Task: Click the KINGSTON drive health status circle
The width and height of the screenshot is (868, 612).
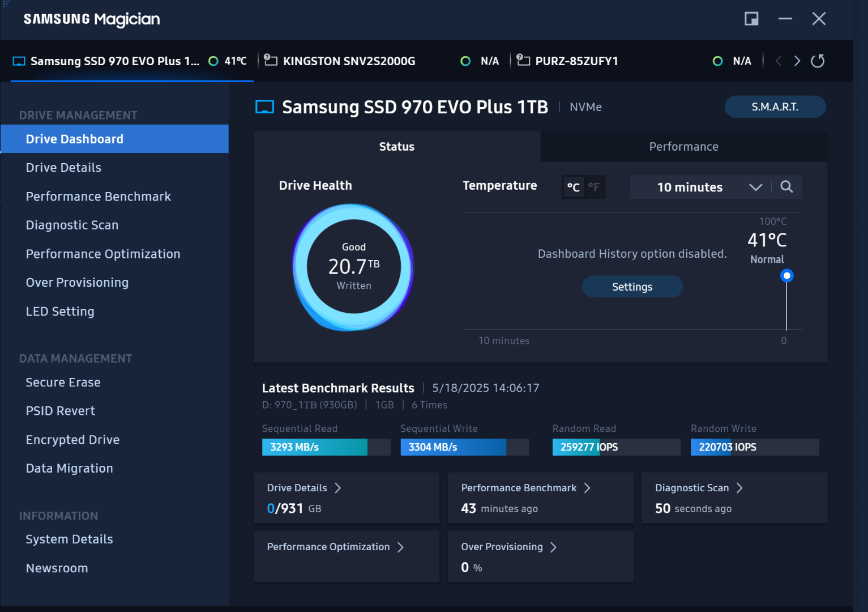Action: pos(465,61)
